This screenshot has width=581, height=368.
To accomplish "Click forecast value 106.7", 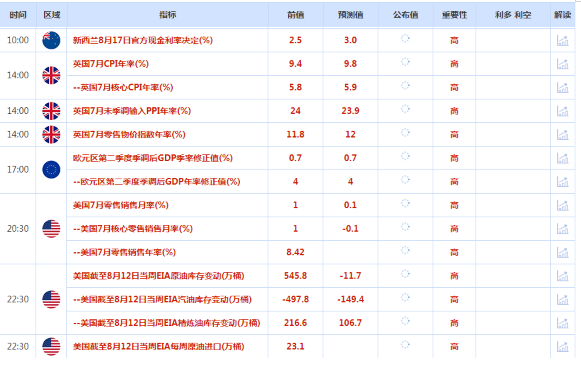I will pos(350,323).
